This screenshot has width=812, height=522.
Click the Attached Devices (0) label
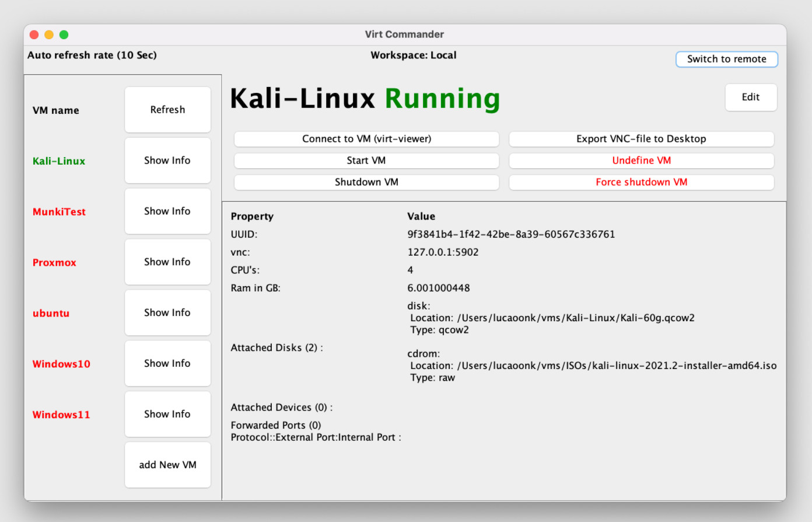[x=281, y=408]
